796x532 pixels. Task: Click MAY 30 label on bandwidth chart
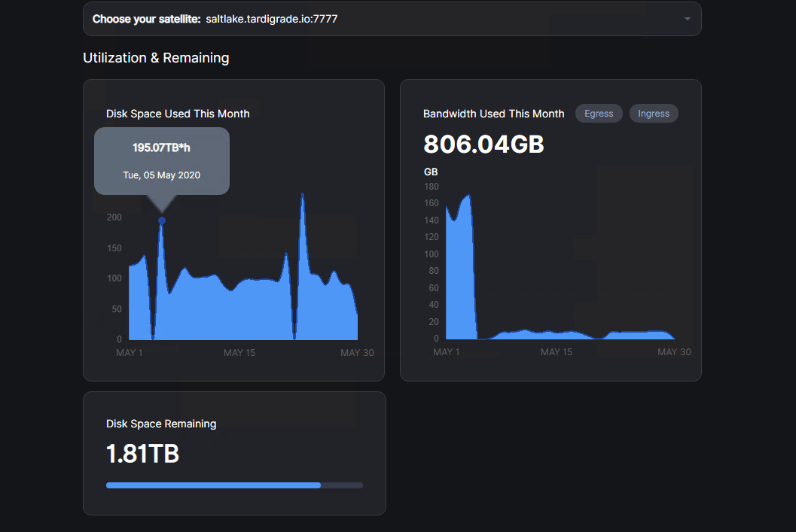click(674, 352)
